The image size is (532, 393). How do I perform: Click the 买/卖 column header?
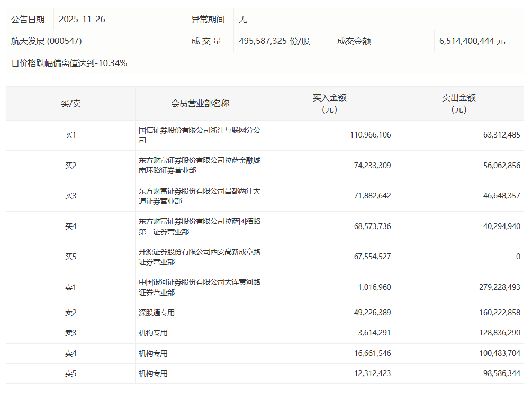pyautogui.click(x=70, y=104)
